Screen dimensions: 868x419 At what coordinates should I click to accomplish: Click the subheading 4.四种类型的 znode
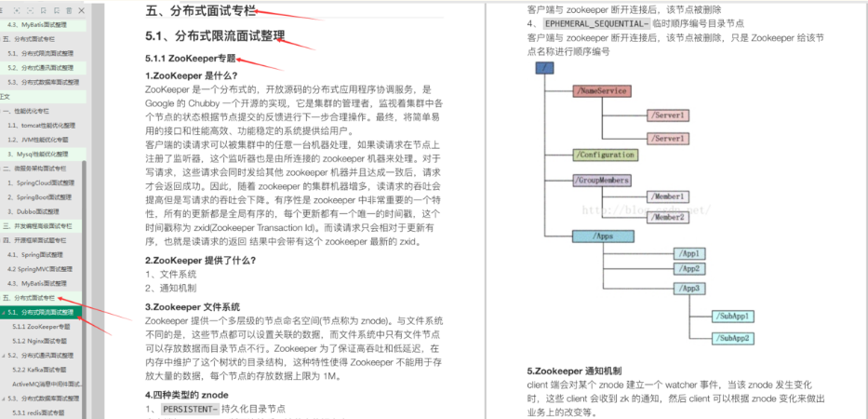[x=187, y=395]
